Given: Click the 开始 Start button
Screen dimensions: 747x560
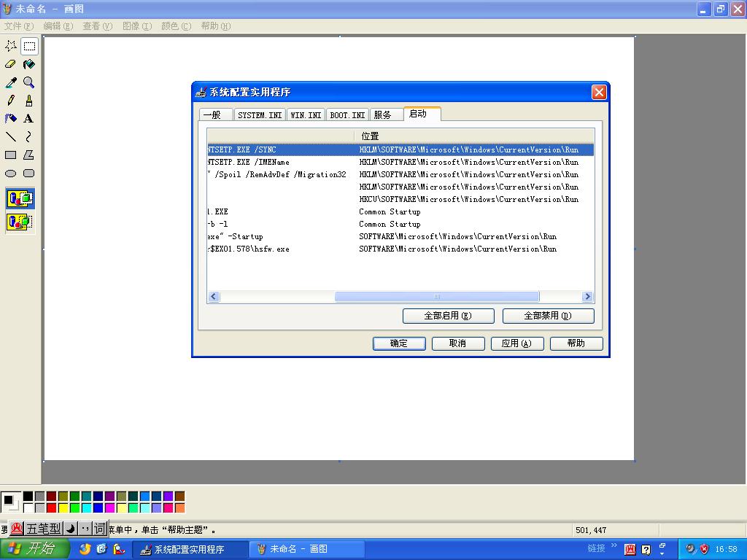Looking at the screenshot, I should 33,549.
